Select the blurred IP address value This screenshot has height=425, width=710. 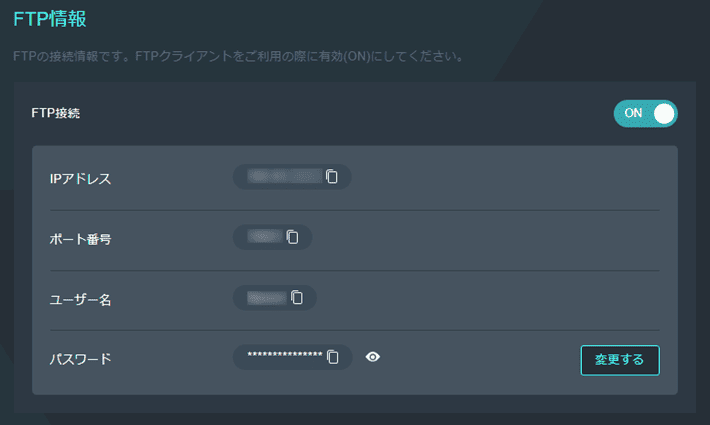coord(284,177)
